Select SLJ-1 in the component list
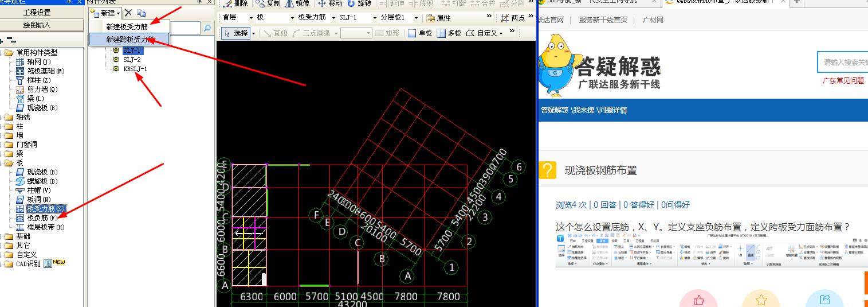Image resolution: width=868 pixels, height=307 pixels. (132, 50)
